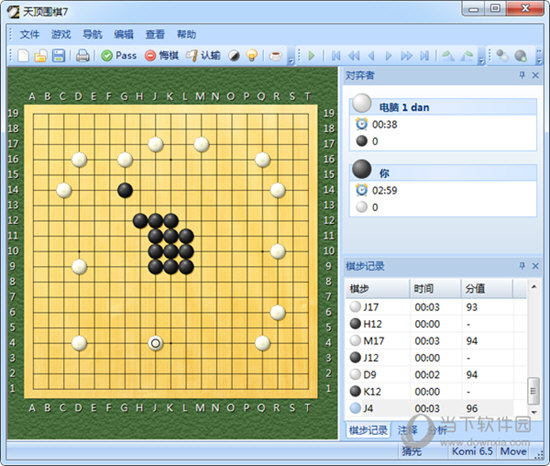Click the lone black stone at G14
The width and height of the screenshot is (550, 466).
click(x=125, y=190)
